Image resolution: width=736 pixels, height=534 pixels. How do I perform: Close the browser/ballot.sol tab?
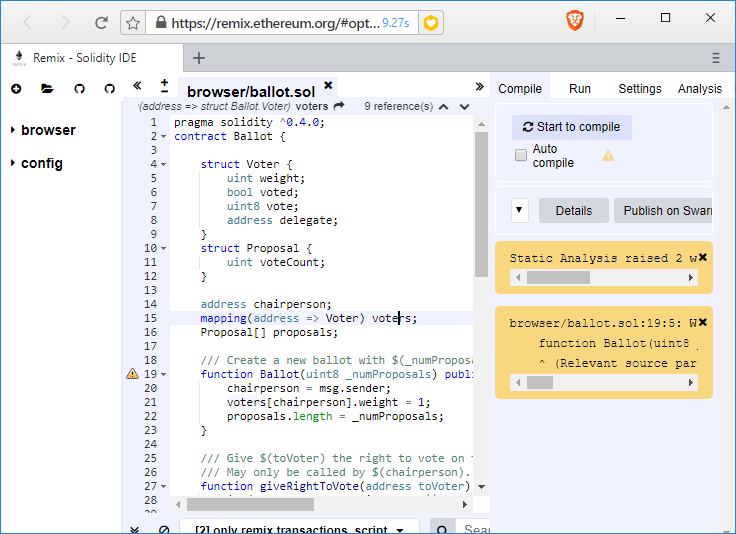tap(328, 85)
